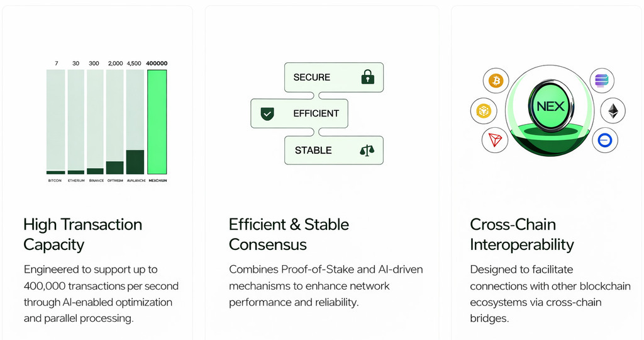Click the yellow Binance cube icon
The image size is (644, 340).
pos(483,111)
